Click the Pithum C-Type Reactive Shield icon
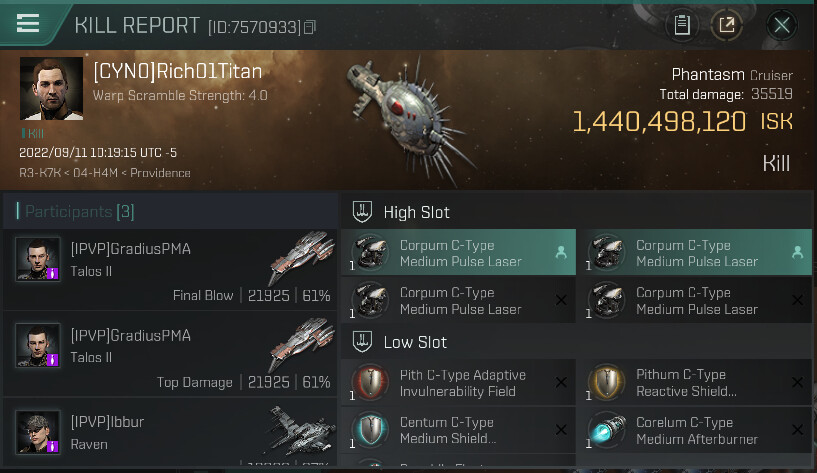The width and height of the screenshot is (817, 473). tap(607, 383)
